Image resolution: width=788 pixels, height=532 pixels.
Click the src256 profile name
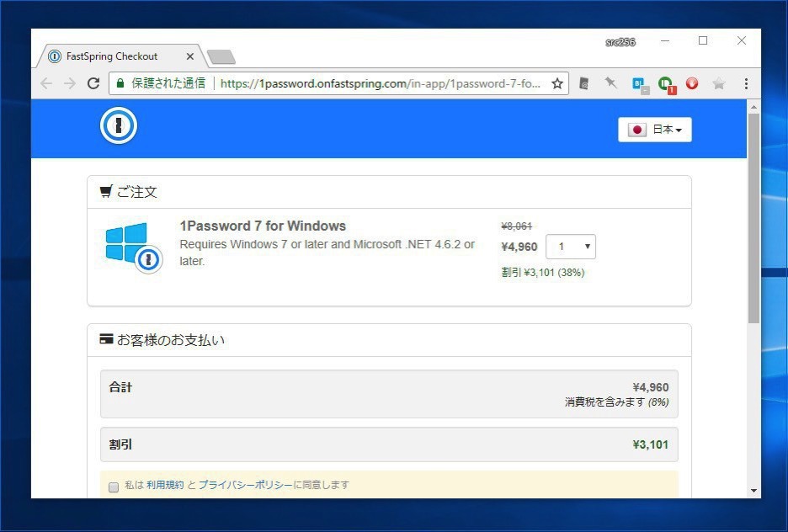point(620,42)
